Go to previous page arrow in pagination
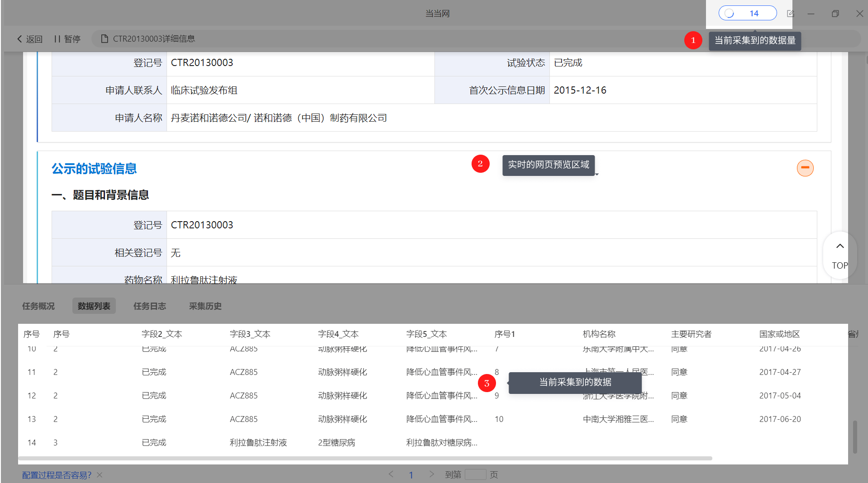This screenshot has height=483, width=868. coord(391,474)
